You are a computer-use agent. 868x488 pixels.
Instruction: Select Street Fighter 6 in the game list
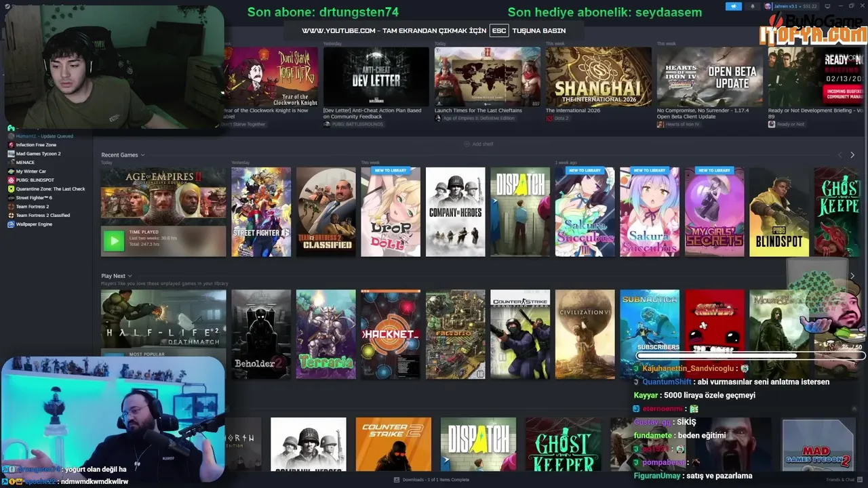point(34,198)
